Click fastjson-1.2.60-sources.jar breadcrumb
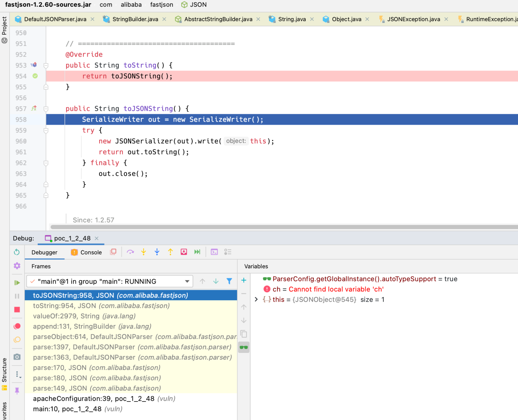The width and height of the screenshot is (518, 420). 48,5
